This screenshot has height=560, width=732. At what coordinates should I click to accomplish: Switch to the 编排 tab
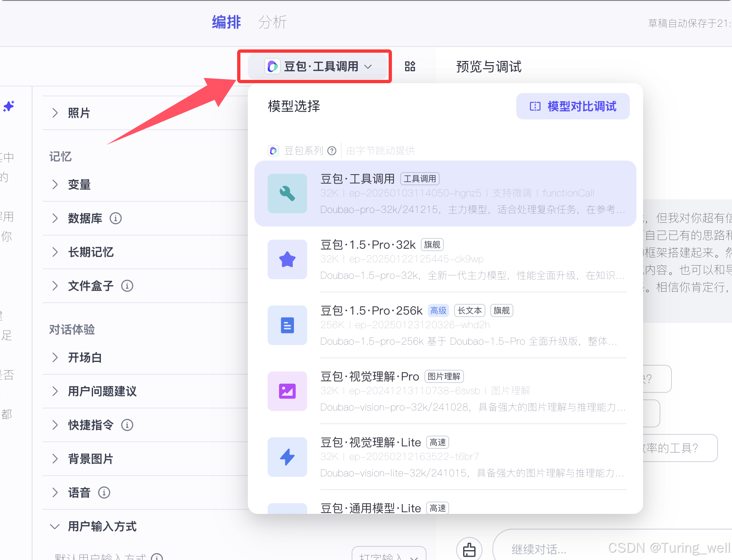(226, 22)
